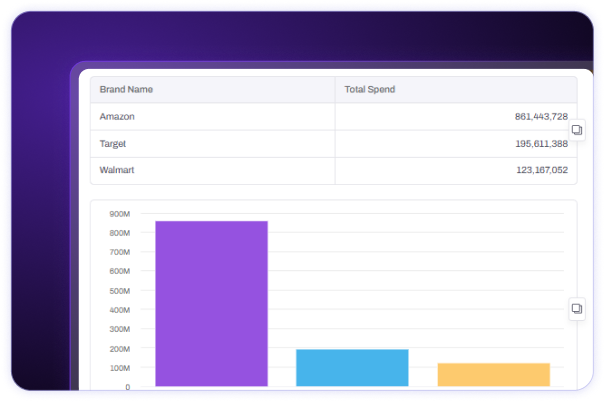The height and width of the screenshot is (402, 605).
Task: Select the Target brand cell
Action: tap(113, 144)
